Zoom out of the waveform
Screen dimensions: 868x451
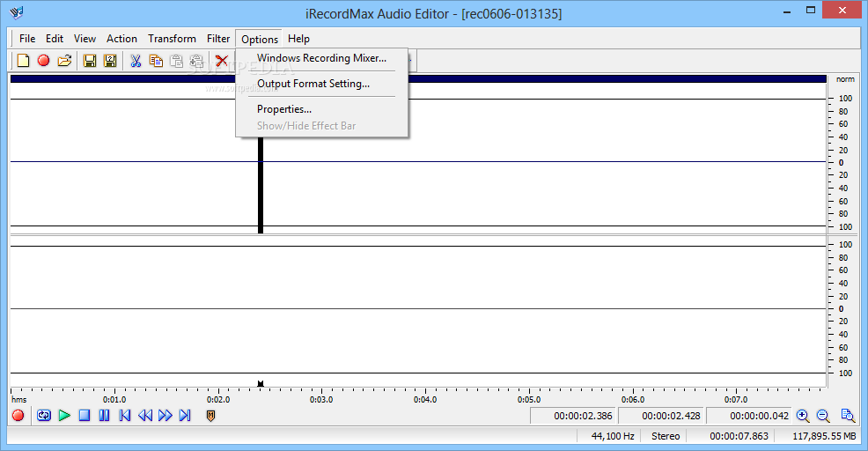(823, 416)
